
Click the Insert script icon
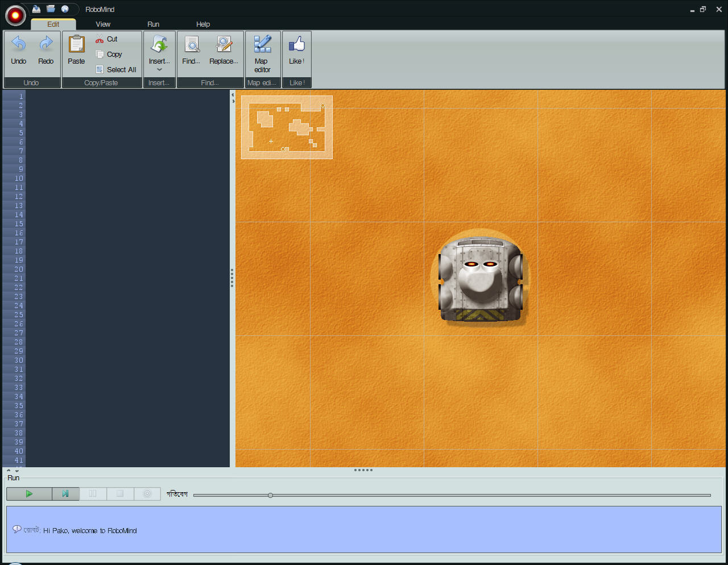click(x=159, y=45)
